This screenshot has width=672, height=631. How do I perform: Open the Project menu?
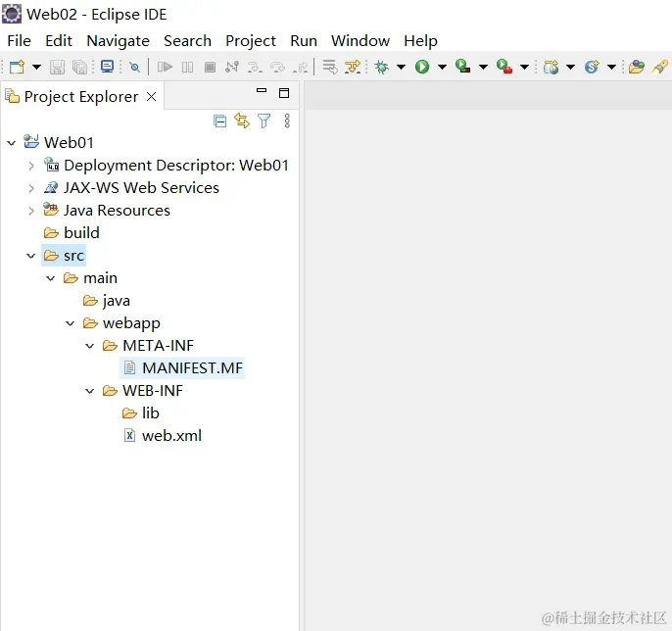tap(251, 41)
